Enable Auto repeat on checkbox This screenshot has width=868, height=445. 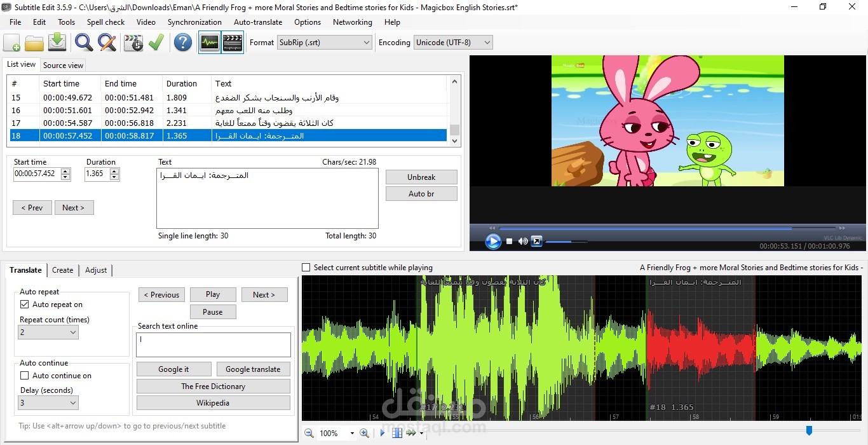tap(25, 305)
